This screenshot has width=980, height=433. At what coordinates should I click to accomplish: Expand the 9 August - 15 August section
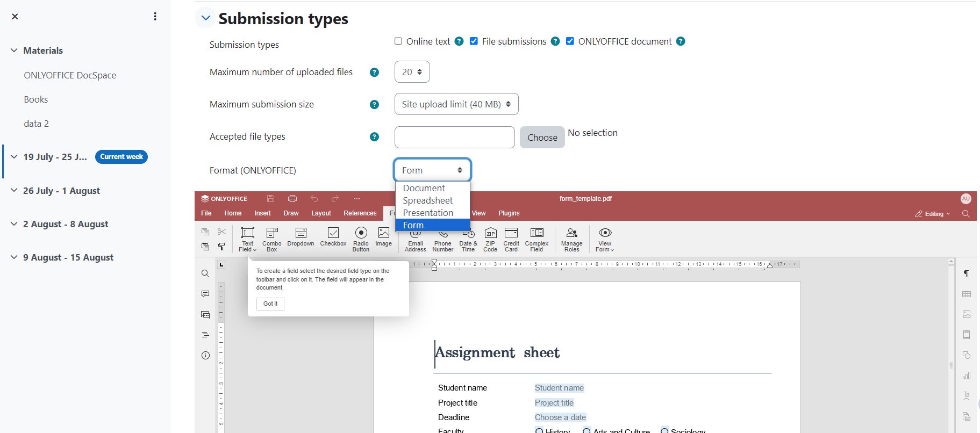[14, 257]
